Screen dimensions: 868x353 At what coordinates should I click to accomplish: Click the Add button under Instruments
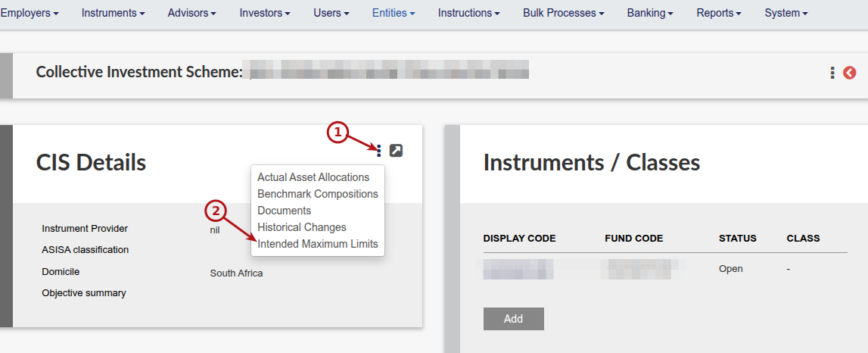point(514,319)
